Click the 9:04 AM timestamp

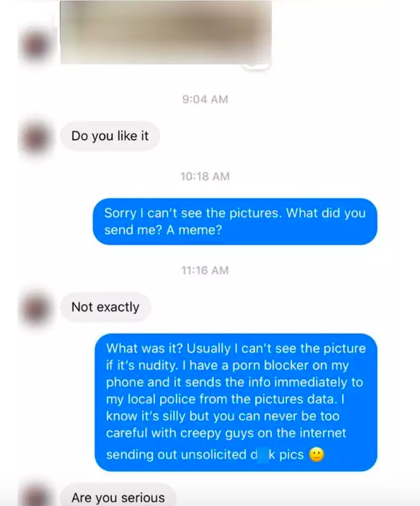click(205, 99)
